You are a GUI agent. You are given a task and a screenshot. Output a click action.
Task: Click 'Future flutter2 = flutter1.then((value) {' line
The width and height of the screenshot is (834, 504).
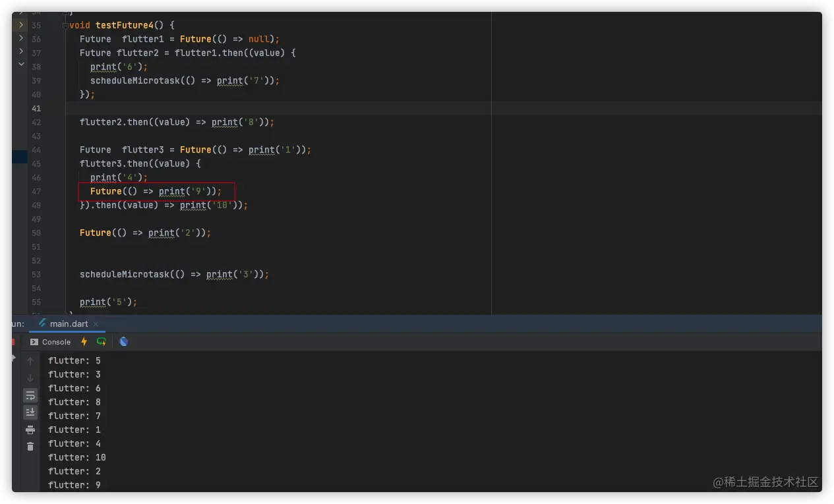pyautogui.click(x=188, y=53)
